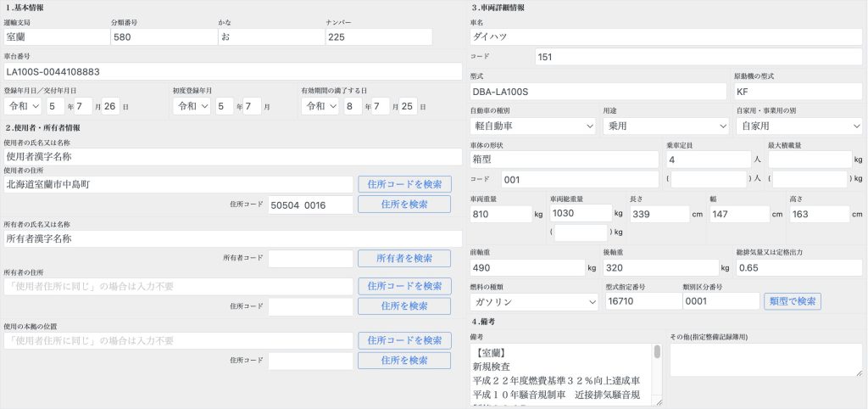Viewport: 868px width, 409px height.
Task: Click the registration month field showing 7
Action: (83, 106)
